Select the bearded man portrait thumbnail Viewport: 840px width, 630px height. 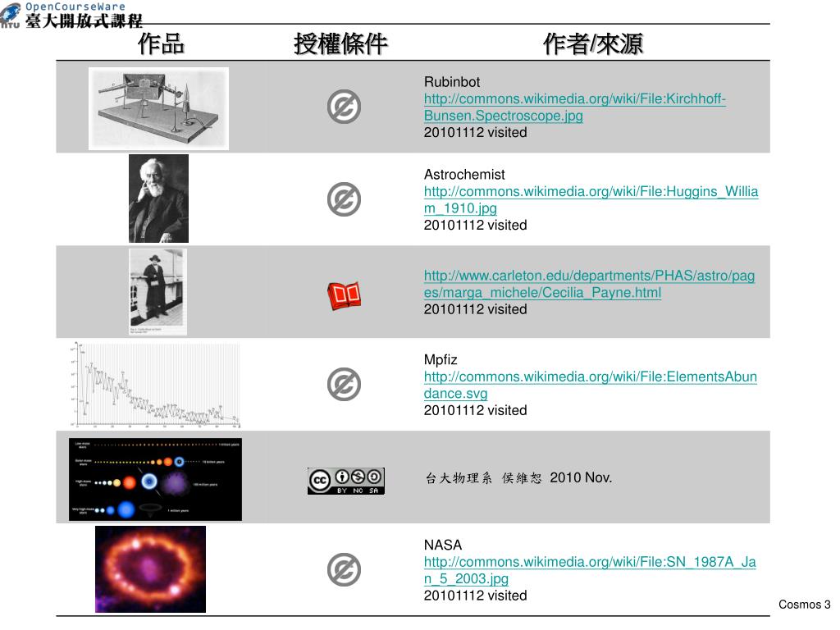[x=158, y=199]
